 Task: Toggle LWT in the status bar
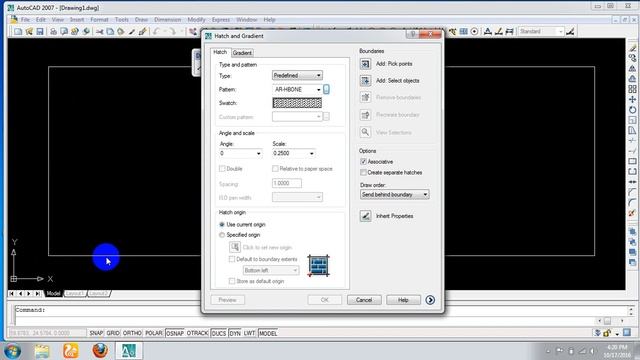coord(249,333)
